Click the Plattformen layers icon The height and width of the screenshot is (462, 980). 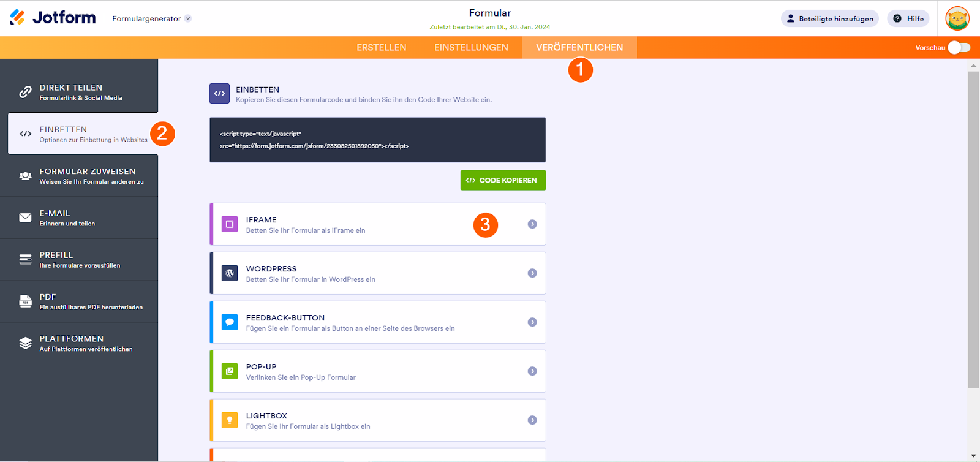(25, 343)
